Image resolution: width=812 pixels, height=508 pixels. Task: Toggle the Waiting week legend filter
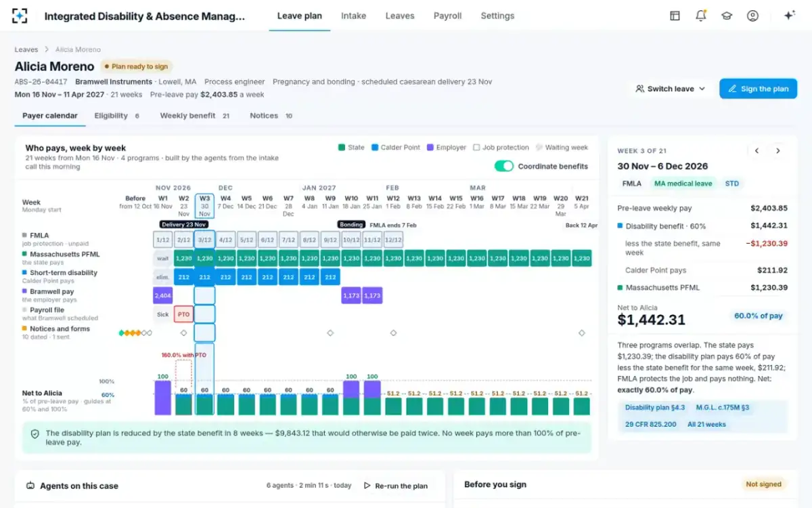point(562,147)
